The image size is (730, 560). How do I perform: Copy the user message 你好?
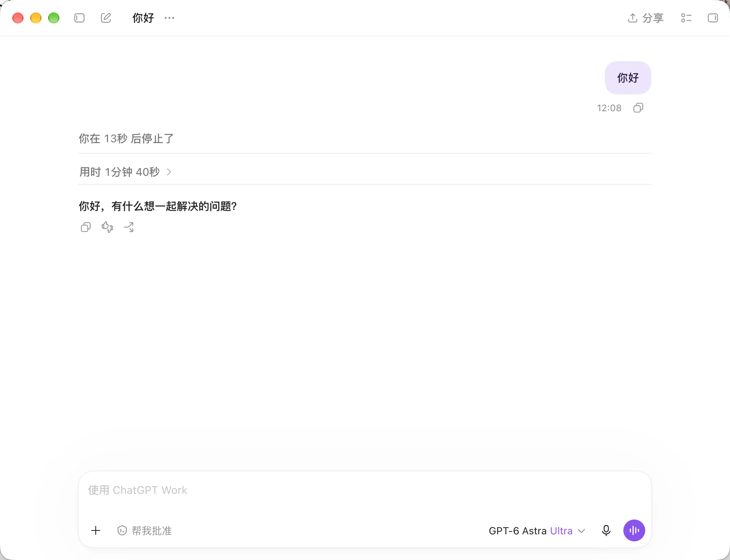(x=639, y=108)
